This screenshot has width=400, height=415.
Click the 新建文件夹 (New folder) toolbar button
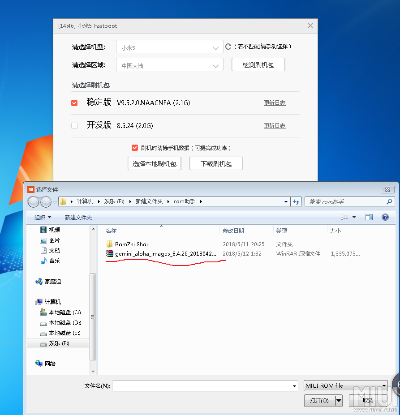click(78, 217)
